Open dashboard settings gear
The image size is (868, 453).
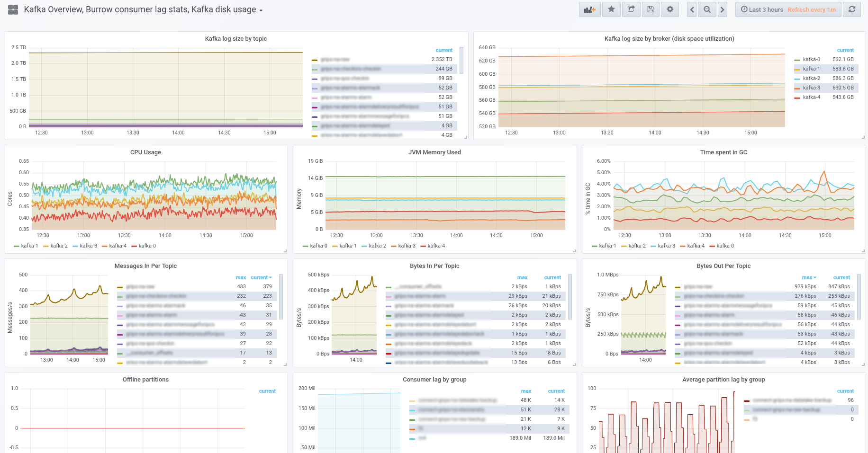coord(670,9)
